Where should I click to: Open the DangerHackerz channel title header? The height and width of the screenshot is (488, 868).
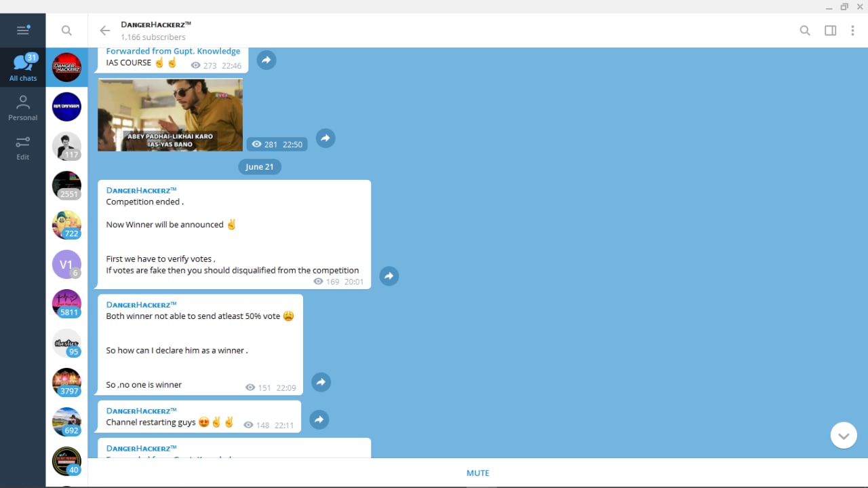coord(156,24)
